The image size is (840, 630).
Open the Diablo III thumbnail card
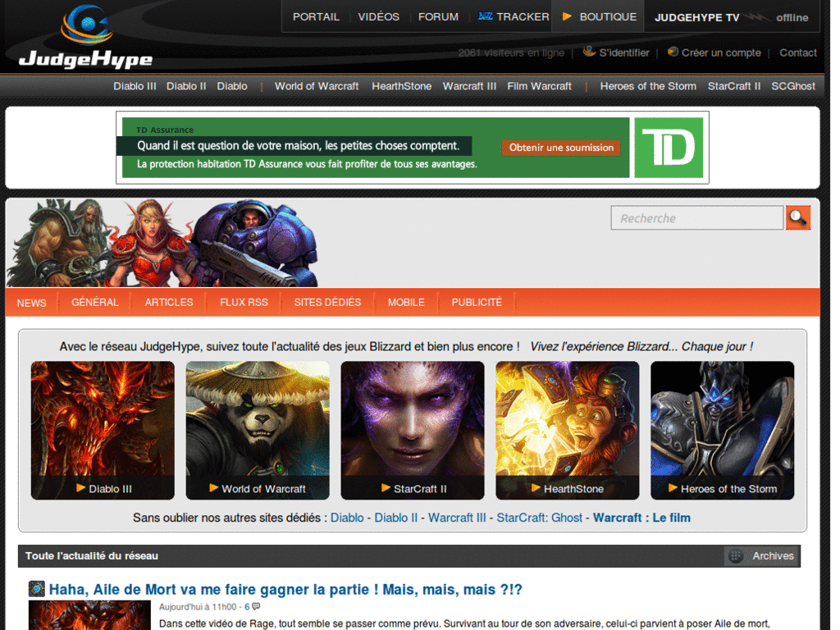(103, 430)
